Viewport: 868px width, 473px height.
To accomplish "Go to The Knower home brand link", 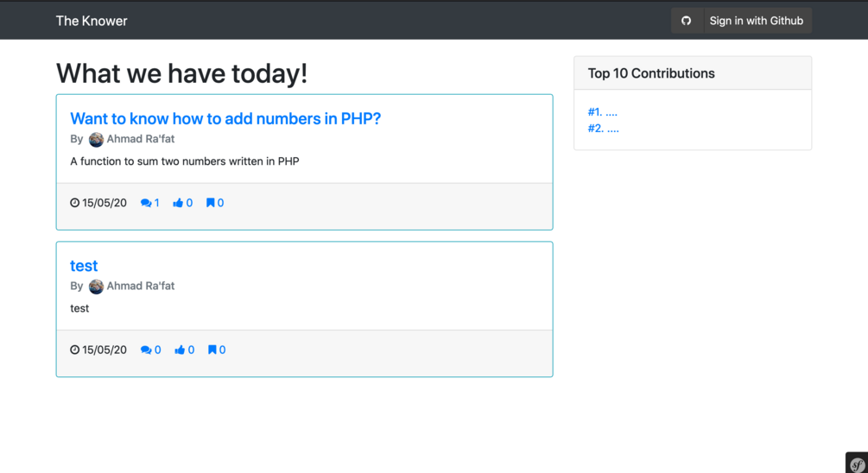I will (92, 21).
